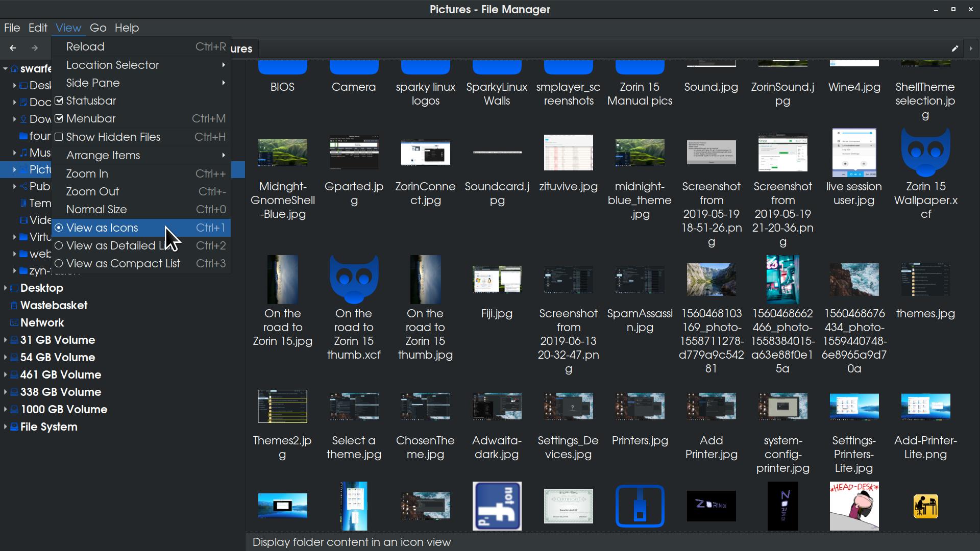Click Reload in the View menu
The width and height of the screenshot is (980, 551).
pos(85,46)
